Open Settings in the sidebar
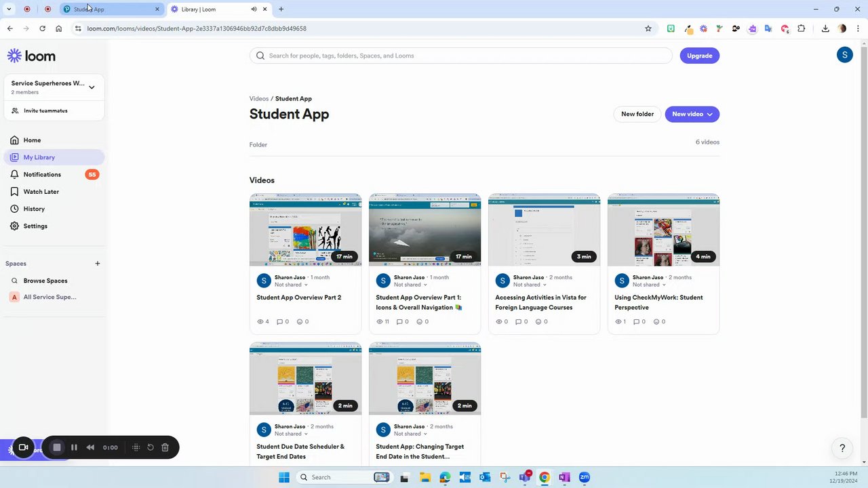The width and height of the screenshot is (868, 488). 54,226
